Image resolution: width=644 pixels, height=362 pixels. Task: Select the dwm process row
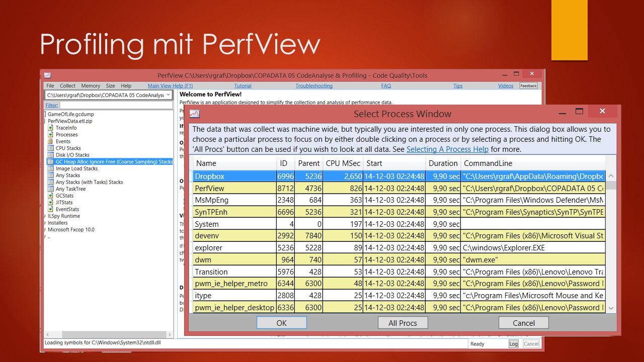click(399, 259)
